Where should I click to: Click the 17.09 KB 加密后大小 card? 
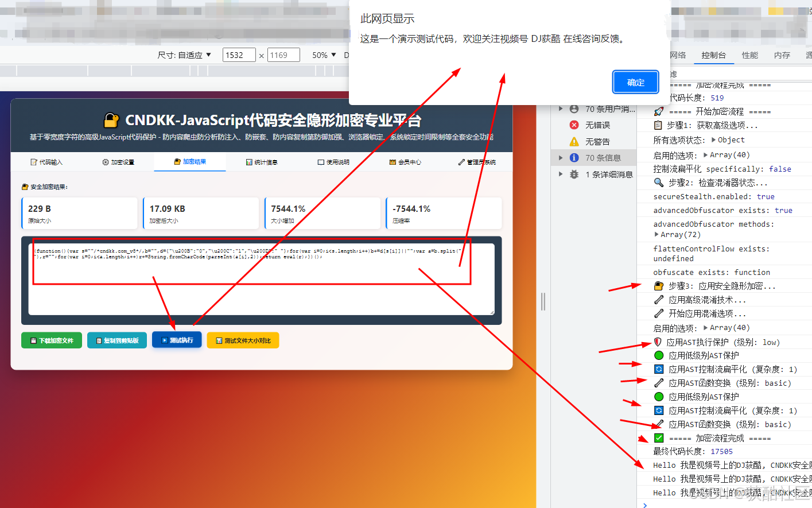pos(201,213)
